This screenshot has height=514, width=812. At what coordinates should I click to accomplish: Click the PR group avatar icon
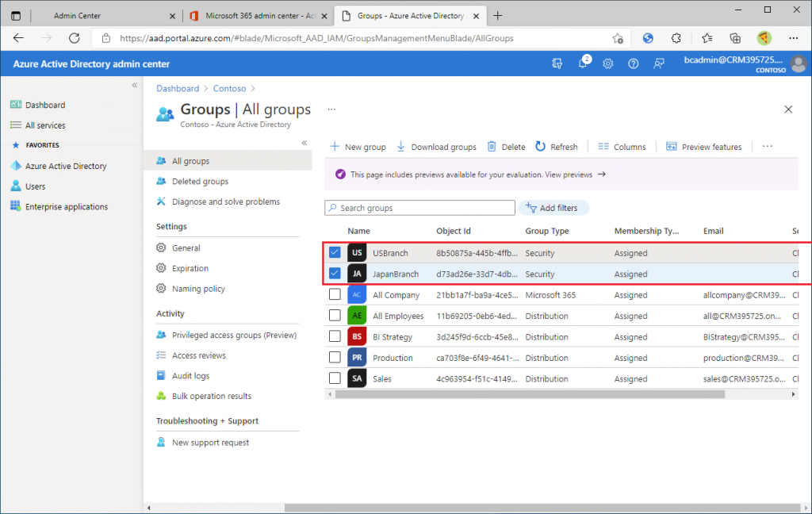point(357,358)
